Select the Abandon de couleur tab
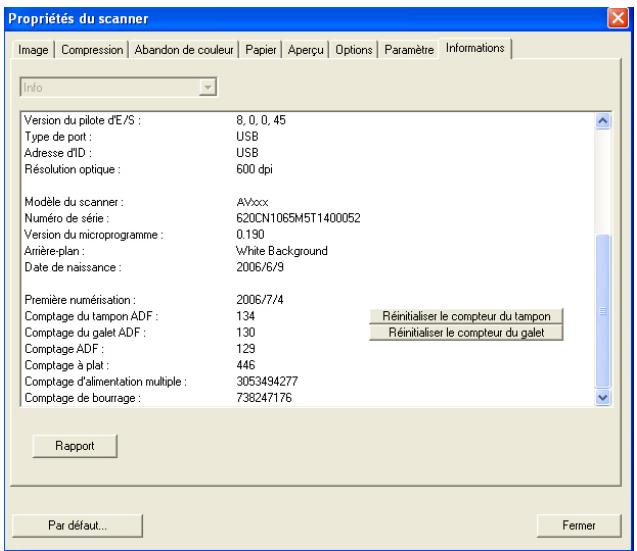637x551 pixels. coord(184,50)
